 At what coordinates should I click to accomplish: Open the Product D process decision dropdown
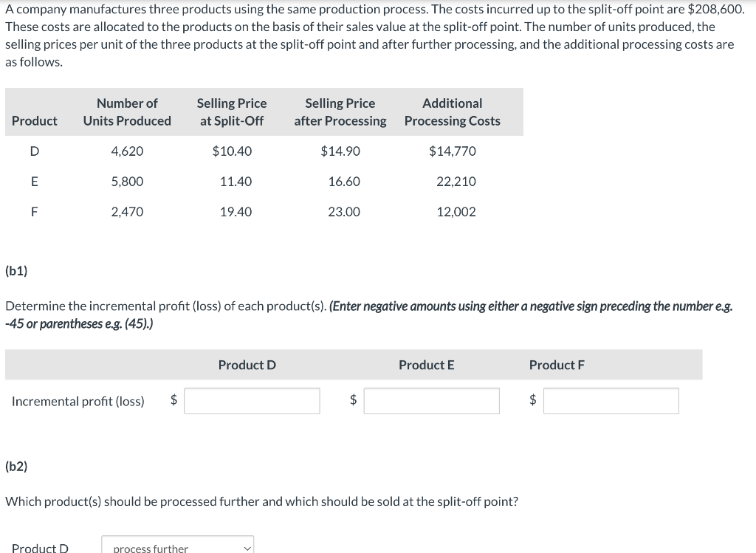(177, 547)
